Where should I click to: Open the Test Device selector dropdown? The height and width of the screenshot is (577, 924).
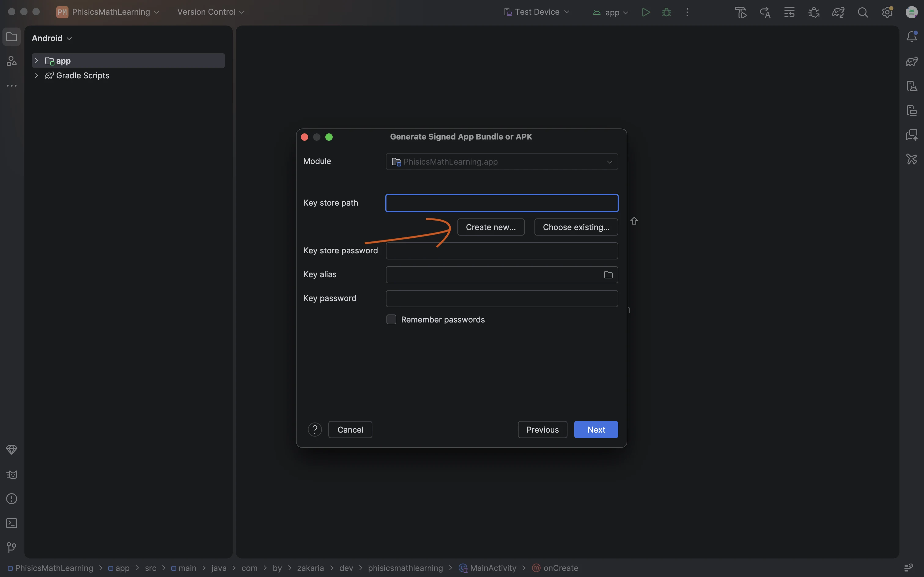pyautogui.click(x=537, y=12)
